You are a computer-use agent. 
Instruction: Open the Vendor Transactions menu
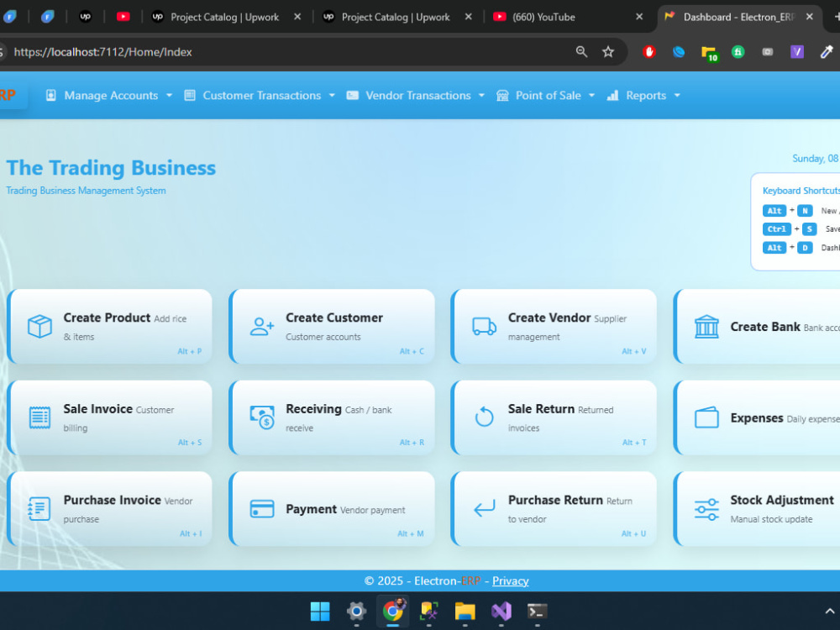416,96
